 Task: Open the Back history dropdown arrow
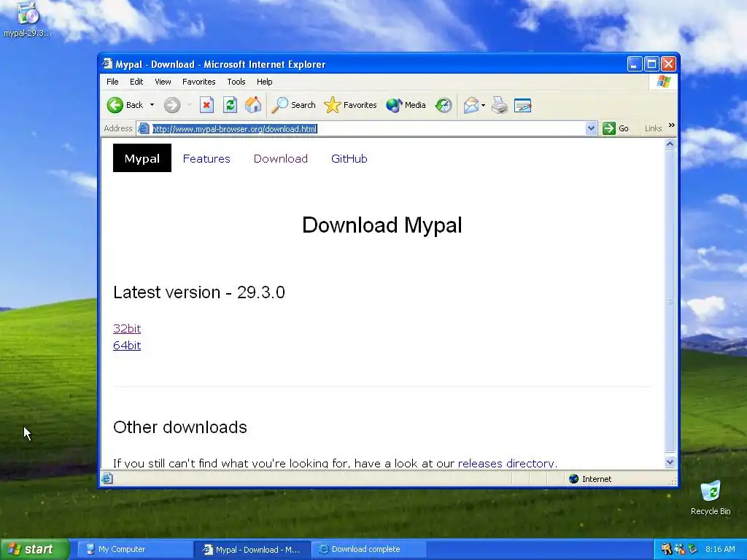pos(152,105)
